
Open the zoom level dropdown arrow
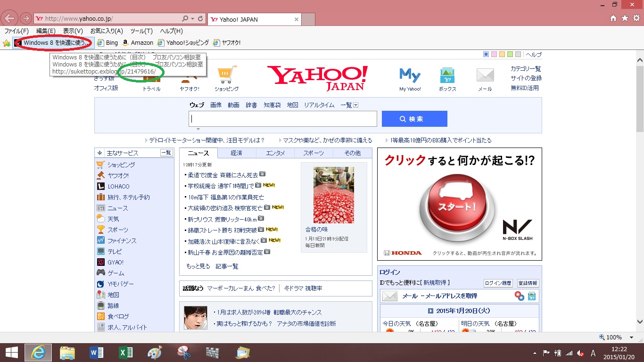(x=631, y=337)
